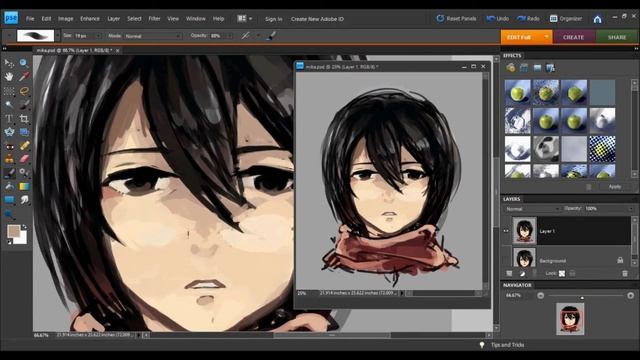Show Layer Styles in the Effects panel

tap(524, 68)
